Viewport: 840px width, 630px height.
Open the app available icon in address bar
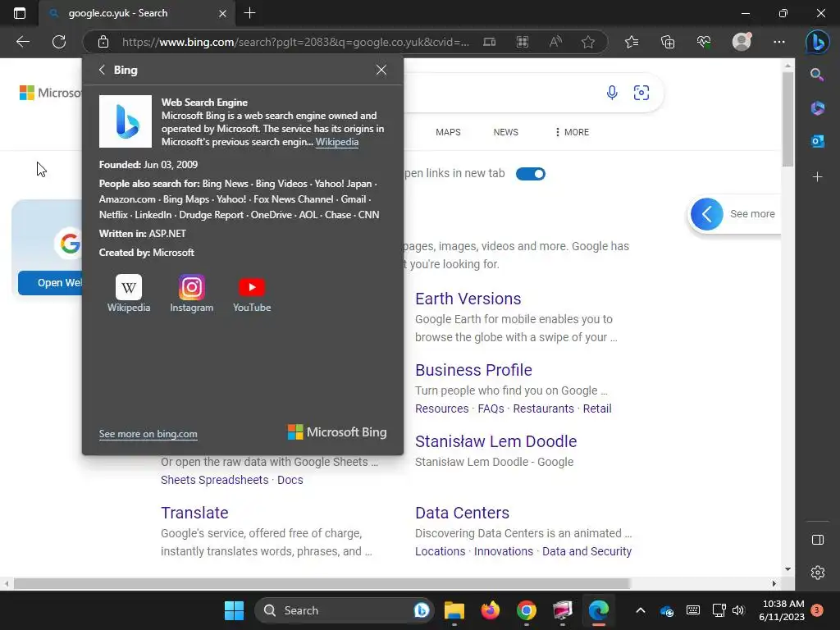[x=489, y=42]
